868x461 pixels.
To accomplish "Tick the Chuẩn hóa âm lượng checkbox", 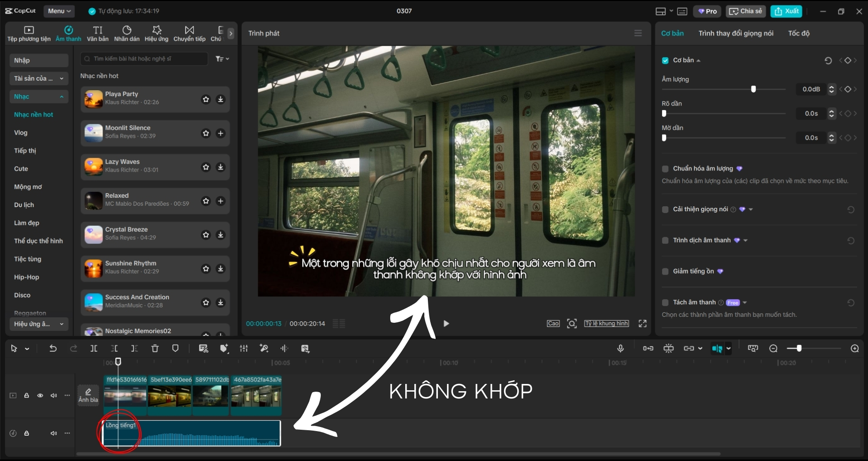I will (x=665, y=169).
